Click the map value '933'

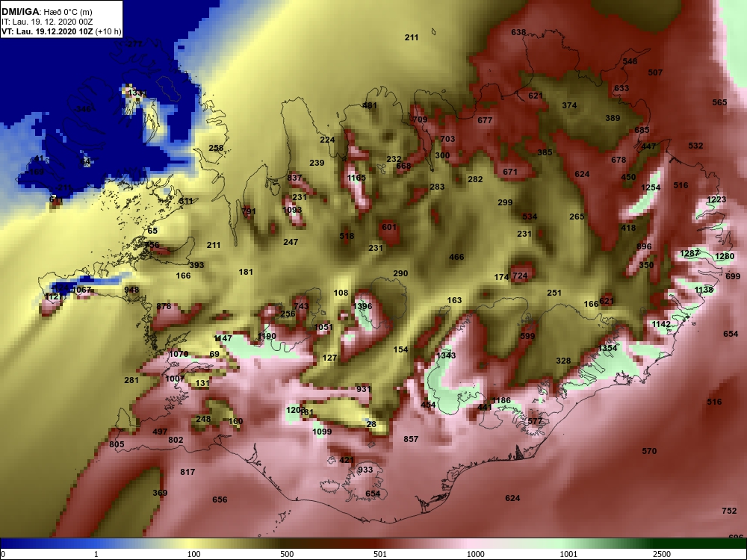tap(365, 470)
